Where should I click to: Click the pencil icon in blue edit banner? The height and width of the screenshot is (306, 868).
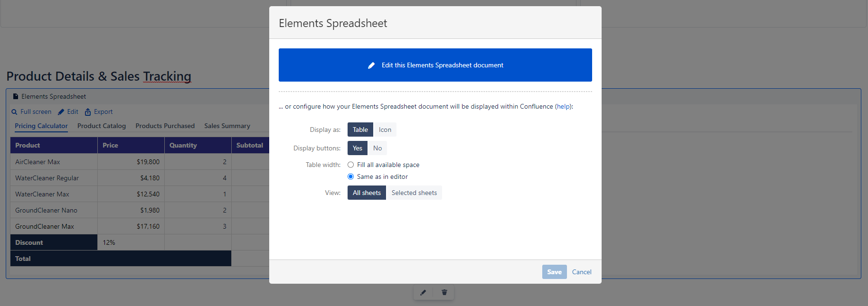point(371,65)
